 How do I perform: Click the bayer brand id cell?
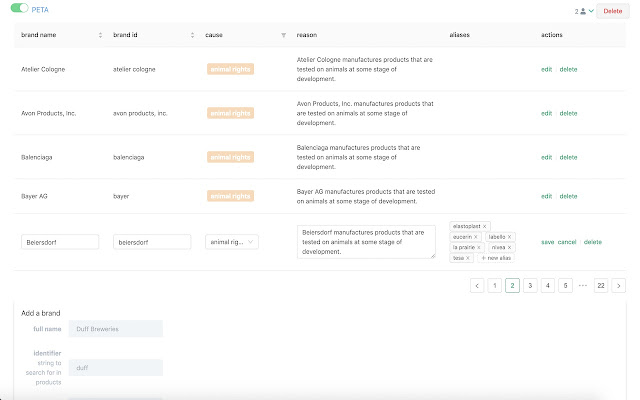(x=121, y=196)
